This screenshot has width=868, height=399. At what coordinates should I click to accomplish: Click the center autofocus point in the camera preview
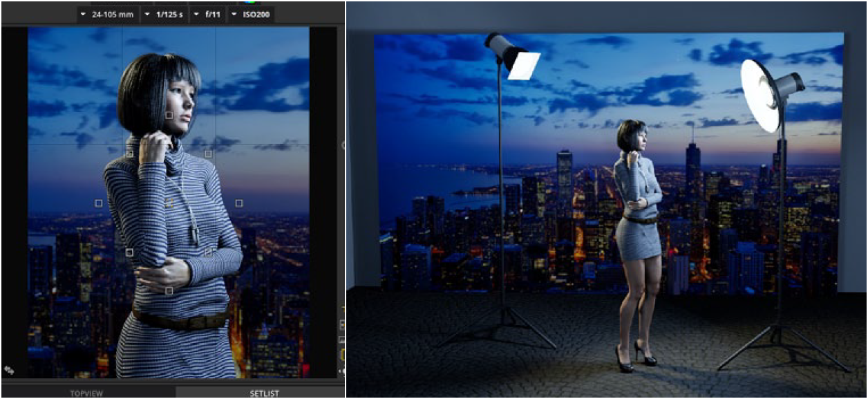click(169, 203)
